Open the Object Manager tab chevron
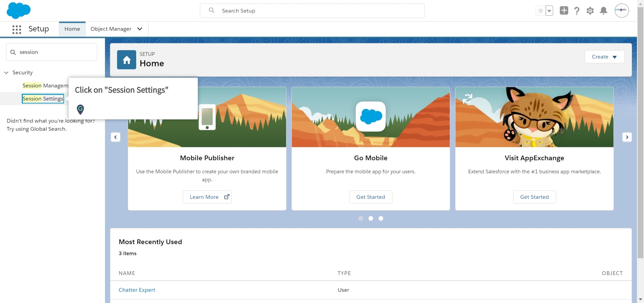The image size is (644, 303). point(140,29)
